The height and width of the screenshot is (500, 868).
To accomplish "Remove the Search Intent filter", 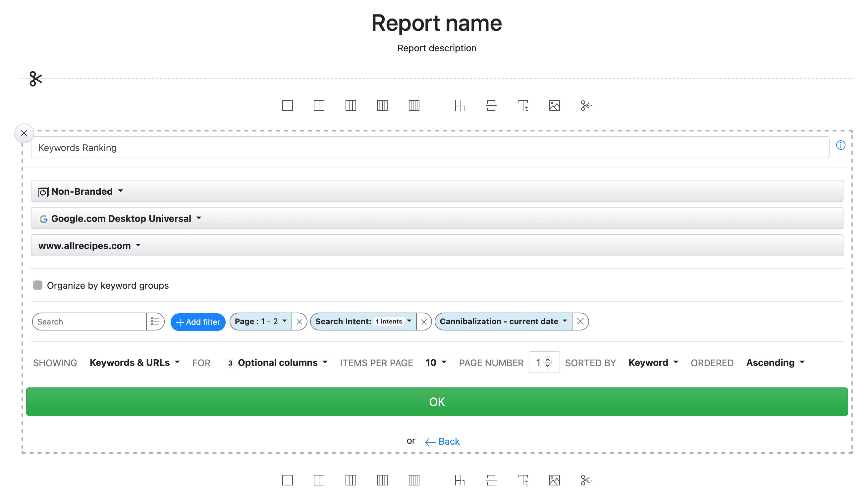I will coord(423,322).
